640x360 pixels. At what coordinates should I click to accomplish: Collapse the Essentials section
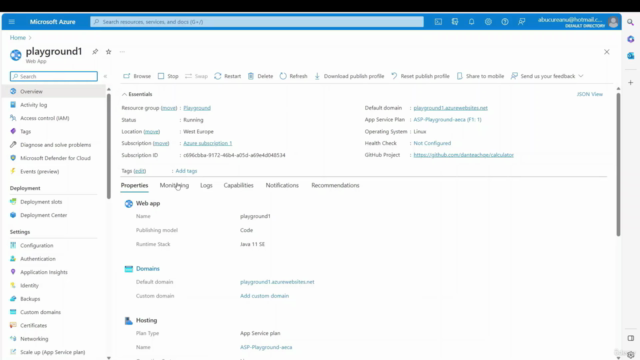(x=137, y=94)
